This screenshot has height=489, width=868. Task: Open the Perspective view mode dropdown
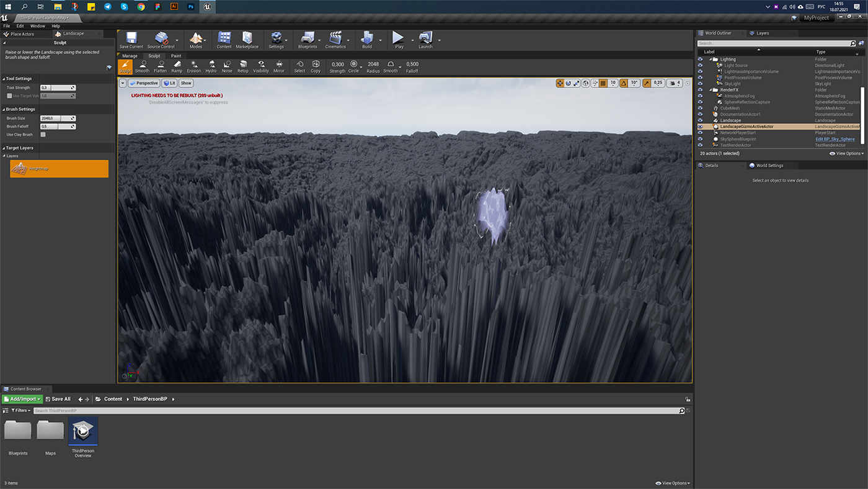tap(144, 83)
